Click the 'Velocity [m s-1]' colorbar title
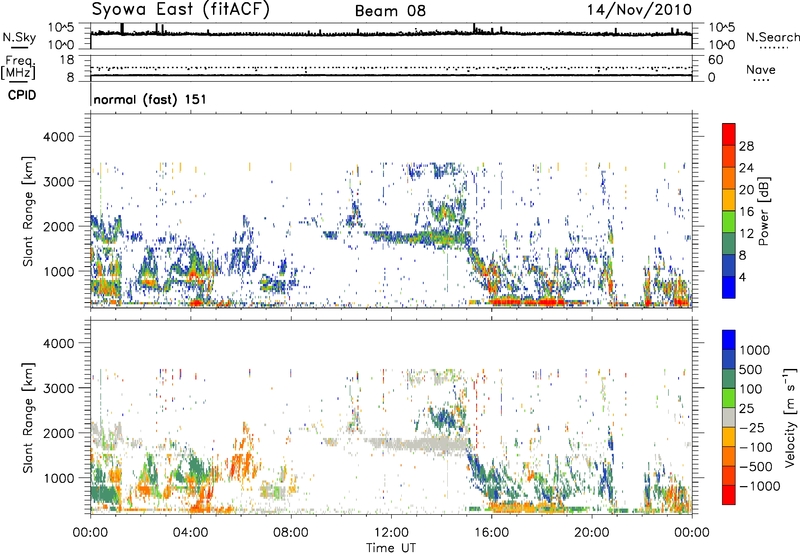800x554 pixels. 790,416
